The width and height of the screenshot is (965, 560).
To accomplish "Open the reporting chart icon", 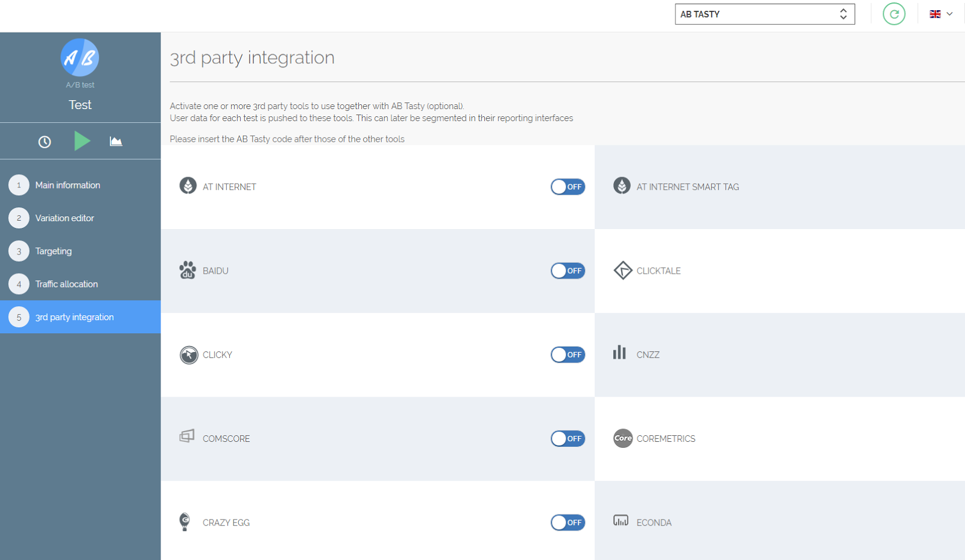I will pyautogui.click(x=116, y=142).
